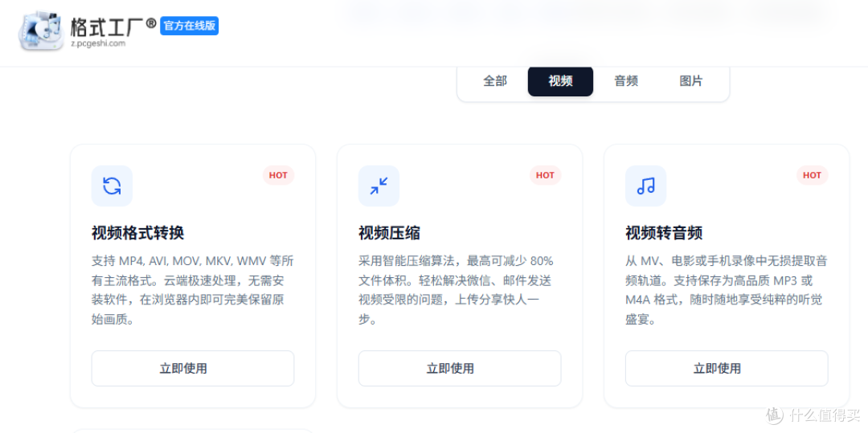Click the 视频转音频 music note icon

pos(645,186)
